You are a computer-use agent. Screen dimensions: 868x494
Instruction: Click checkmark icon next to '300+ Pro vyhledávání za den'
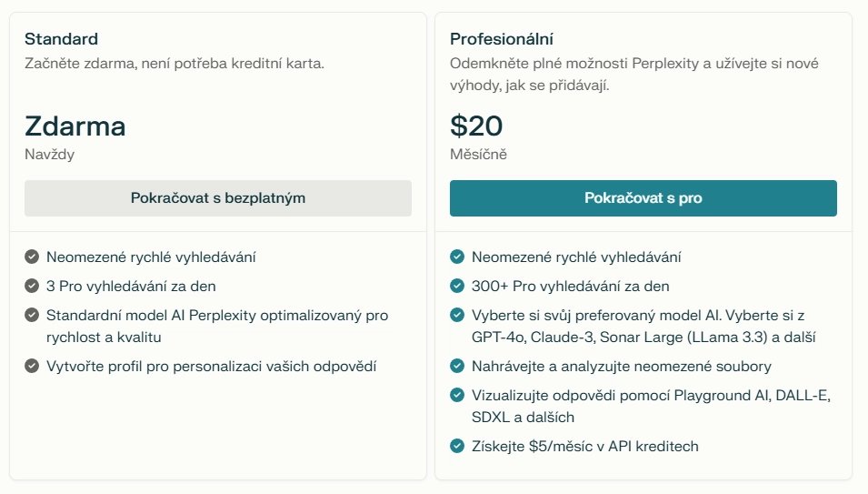pos(457,286)
